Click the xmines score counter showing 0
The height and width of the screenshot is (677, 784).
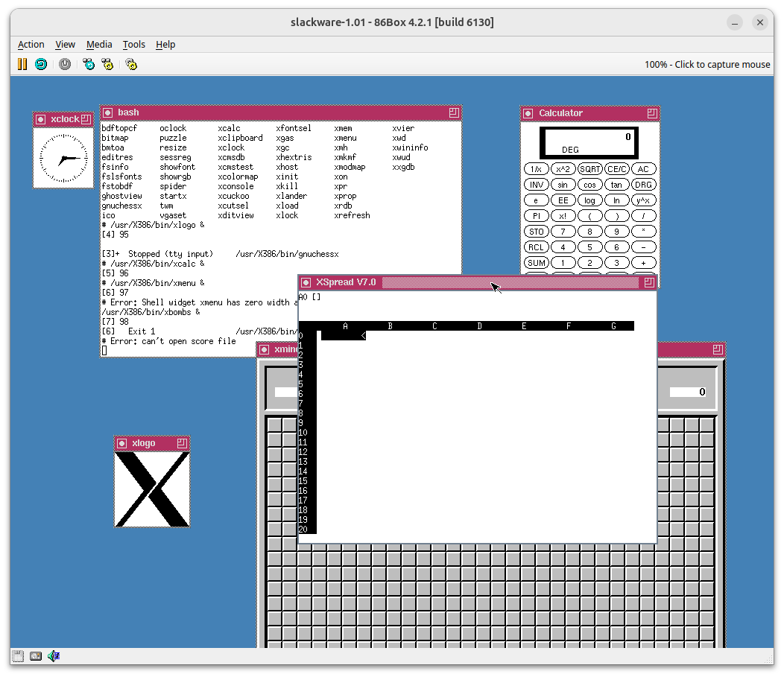point(688,392)
